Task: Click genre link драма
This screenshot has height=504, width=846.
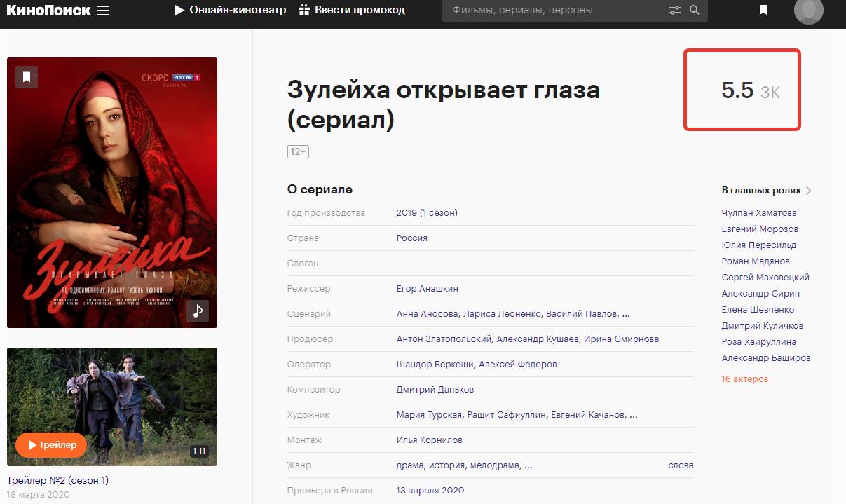Action: click(x=410, y=465)
